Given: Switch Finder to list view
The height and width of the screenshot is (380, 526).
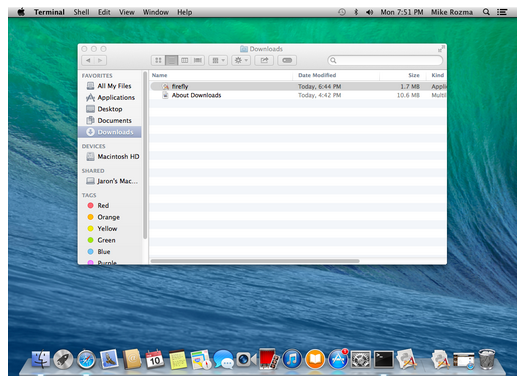Looking at the screenshot, I should tap(171, 60).
